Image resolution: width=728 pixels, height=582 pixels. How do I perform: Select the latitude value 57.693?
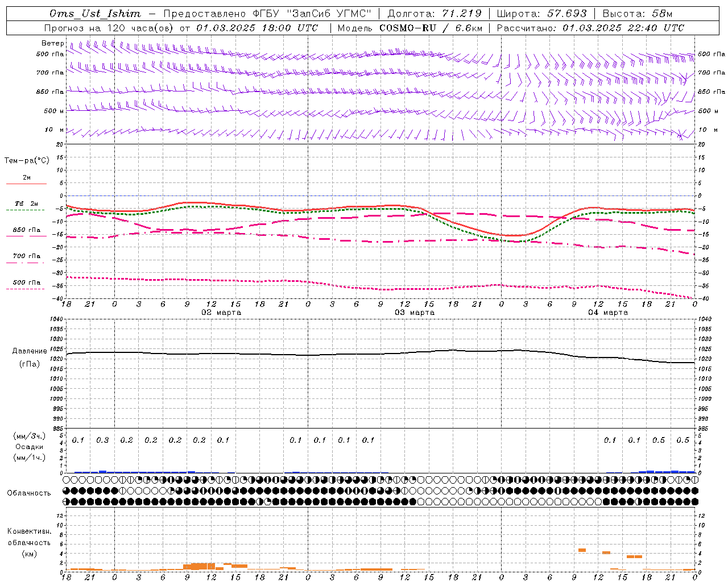pyautogui.click(x=567, y=14)
